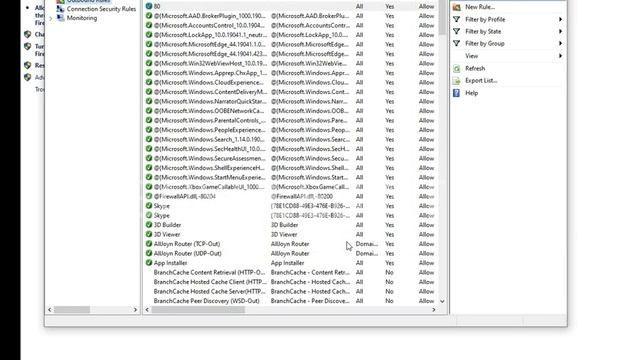Click the Filter by State funnel icon
The width and height of the screenshot is (640, 360).
tap(457, 31)
